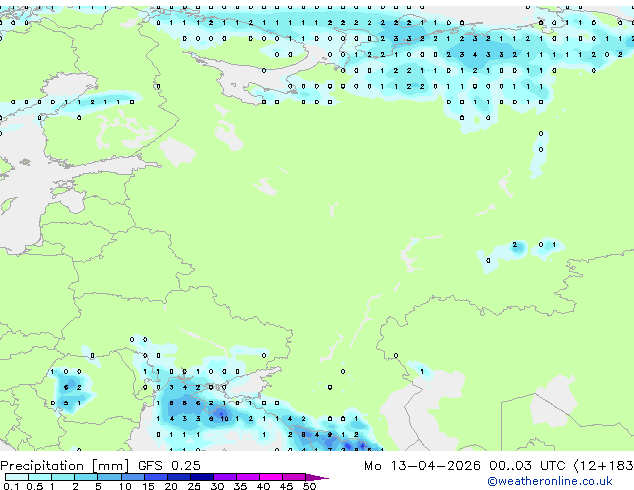Click the '00..03 UTC' time label
This screenshot has width=634, height=490.
click(x=527, y=466)
